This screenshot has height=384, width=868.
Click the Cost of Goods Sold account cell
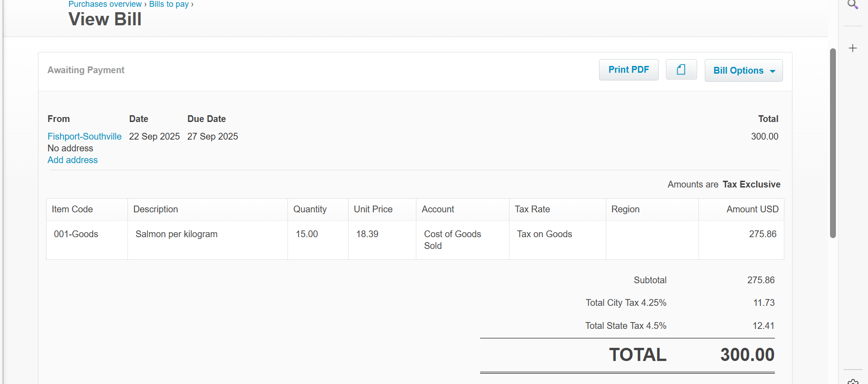point(452,240)
